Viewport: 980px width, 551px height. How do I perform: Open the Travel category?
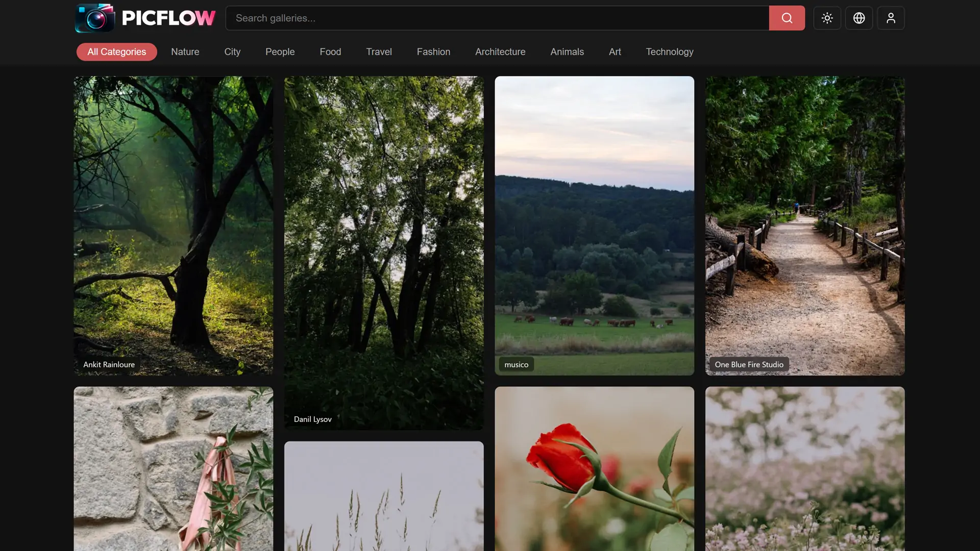pyautogui.click(x=379, y=52)
